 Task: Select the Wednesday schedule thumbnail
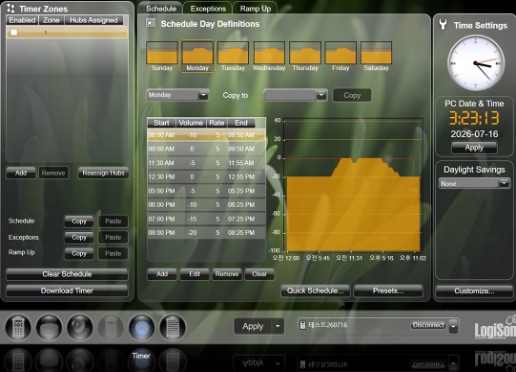(x=269, y=56)
